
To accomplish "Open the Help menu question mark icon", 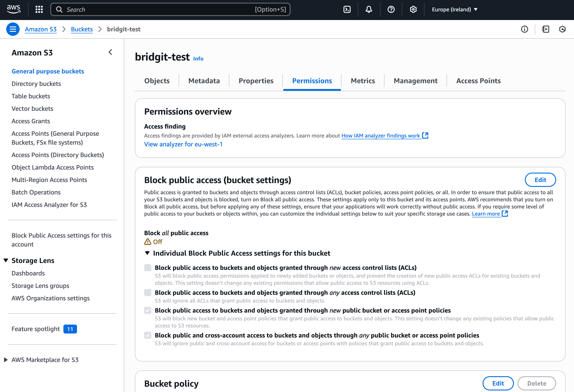I will click(391, 9).
